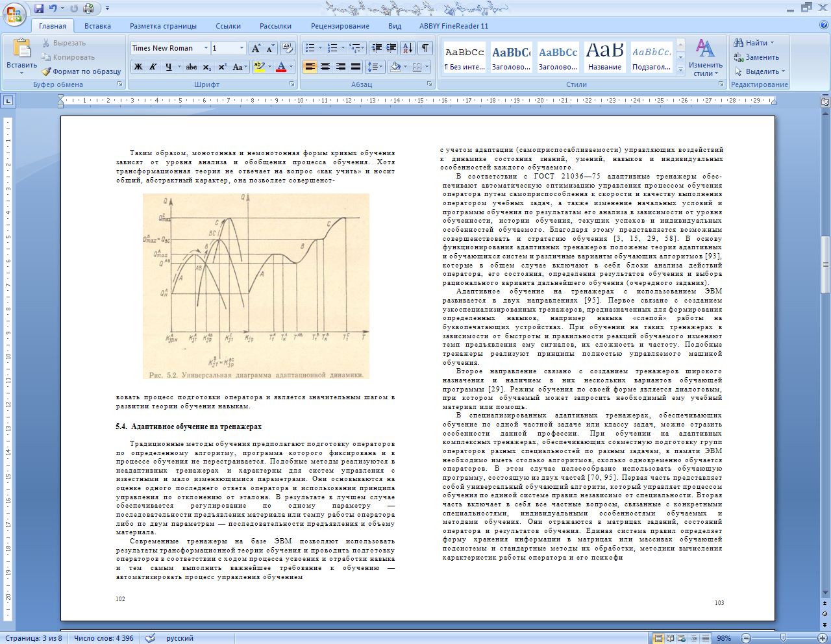Click the quick print icon in title bar

tap(88, 8)
